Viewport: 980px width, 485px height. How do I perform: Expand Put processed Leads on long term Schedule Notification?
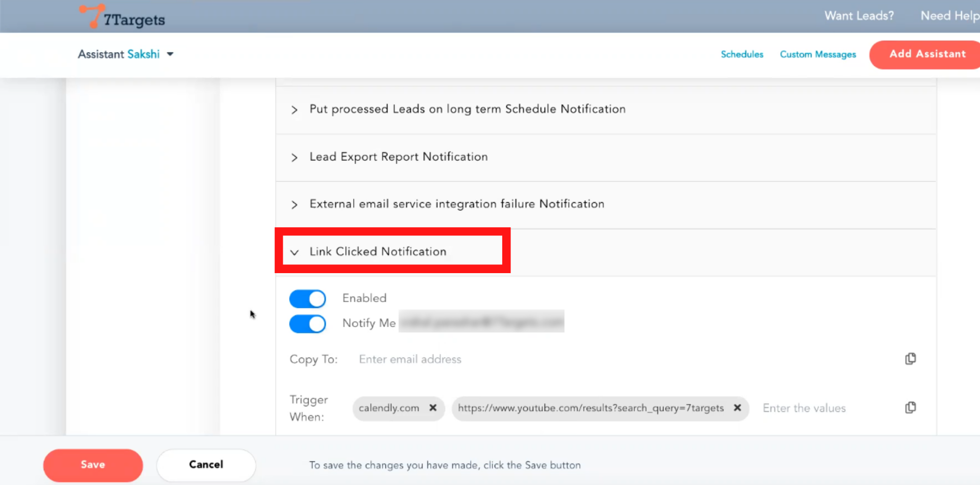click(467, 109)
